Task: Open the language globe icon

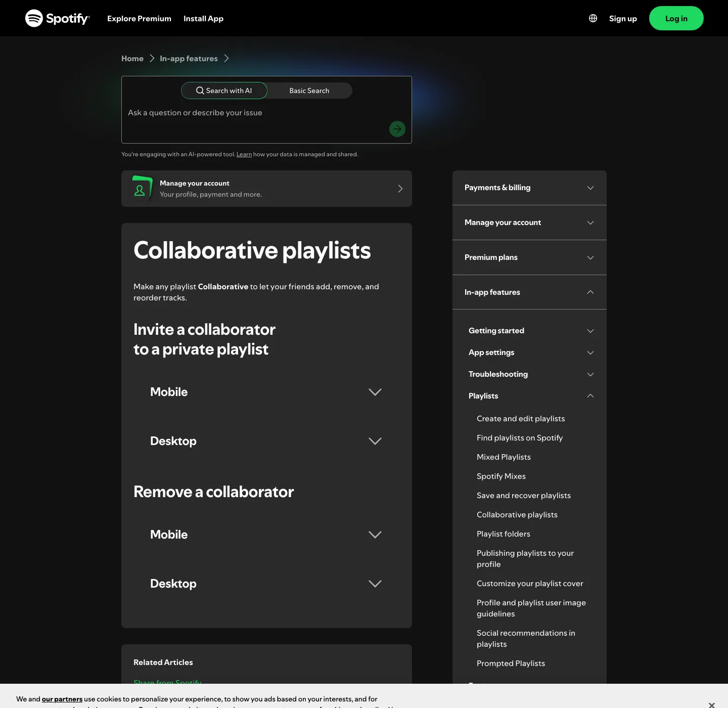Action: click(593, 18)
